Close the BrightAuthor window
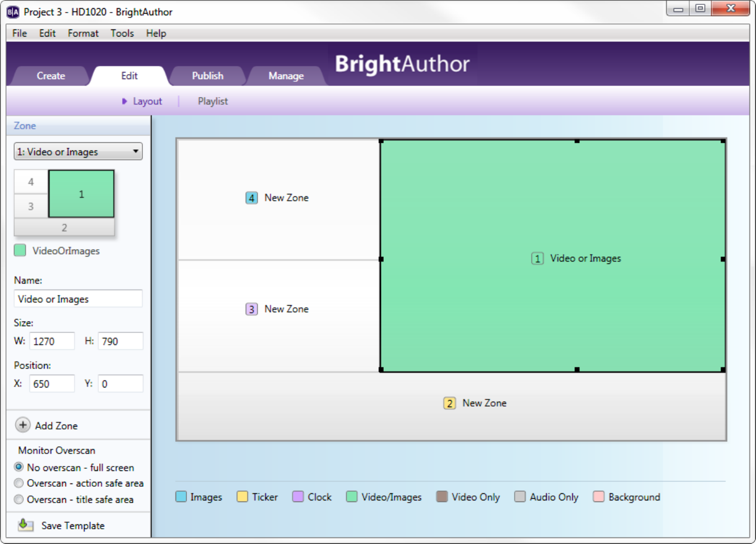Viewport: 756px width, 544px height. pyautogui.click(x=731, y=9)
